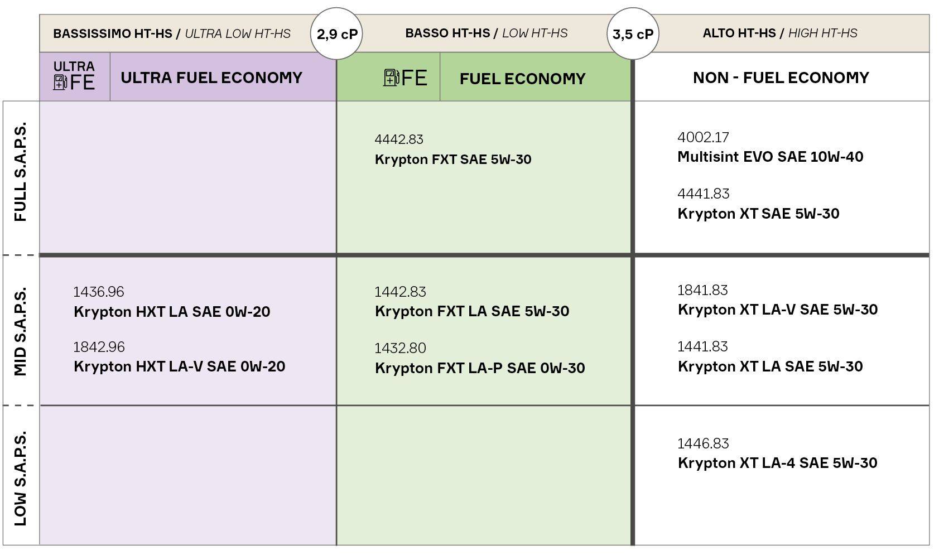The image size is (939, 560).
Task: Select the Non - Fuel Economy header
Action: point(781,78)
